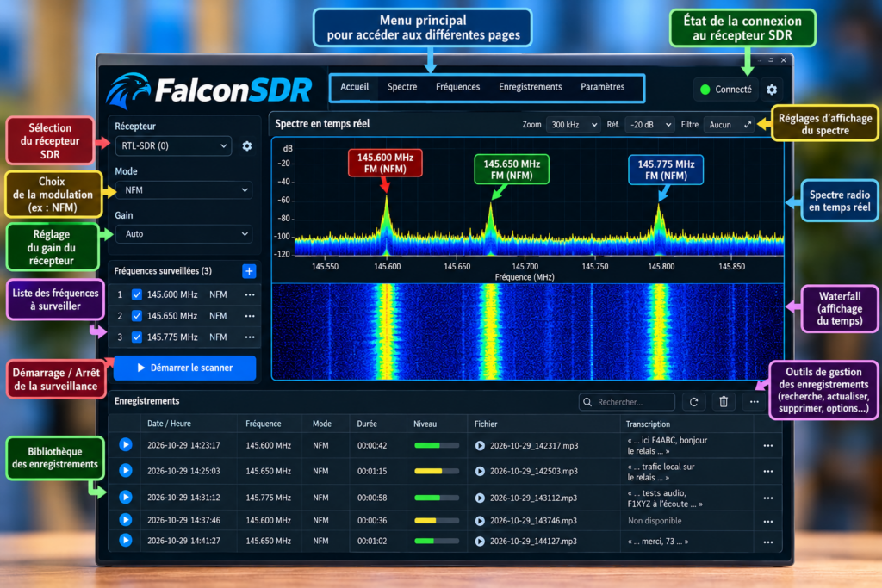Image resolution: width=882 pixels, height=588 pixels.
Task: Click transcription 'merci, 73'
Action: pyautogui.click(x=657, y=542)
